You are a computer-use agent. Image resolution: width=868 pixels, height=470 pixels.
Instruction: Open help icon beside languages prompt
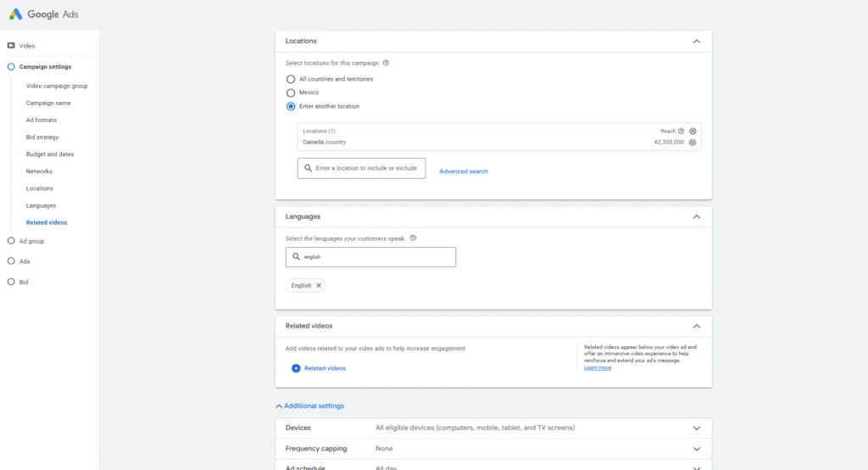pyautogui.click(x=413, y=238)
